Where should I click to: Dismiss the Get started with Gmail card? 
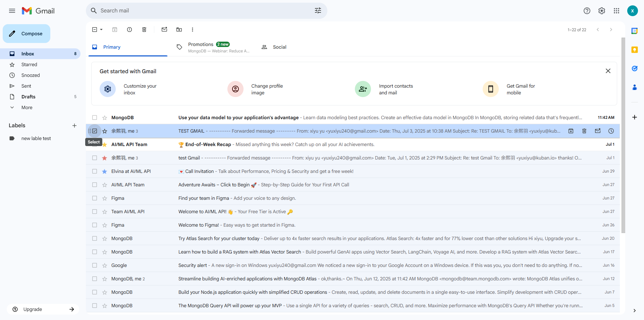(608, 71)
